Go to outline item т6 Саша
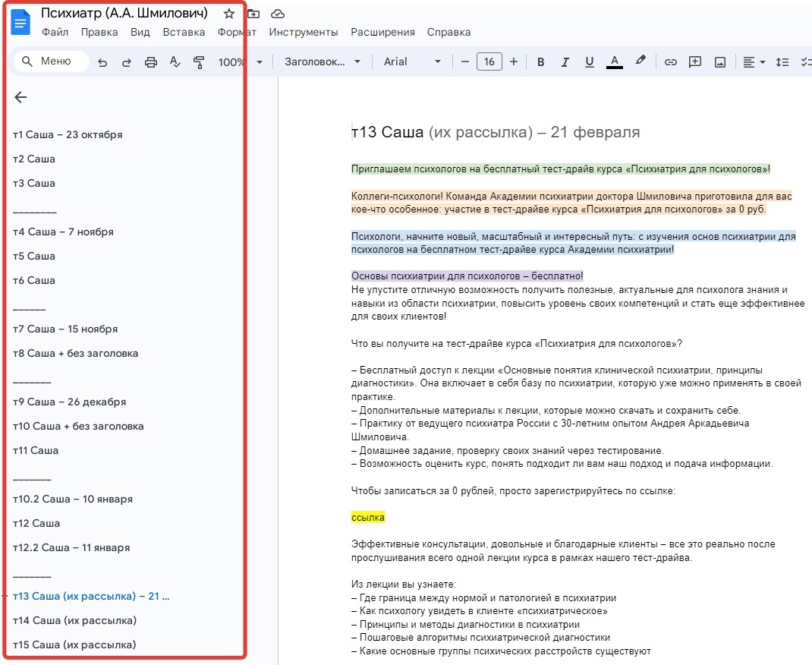The width and height of the screenshot is (812, 665). pos(34,281)
